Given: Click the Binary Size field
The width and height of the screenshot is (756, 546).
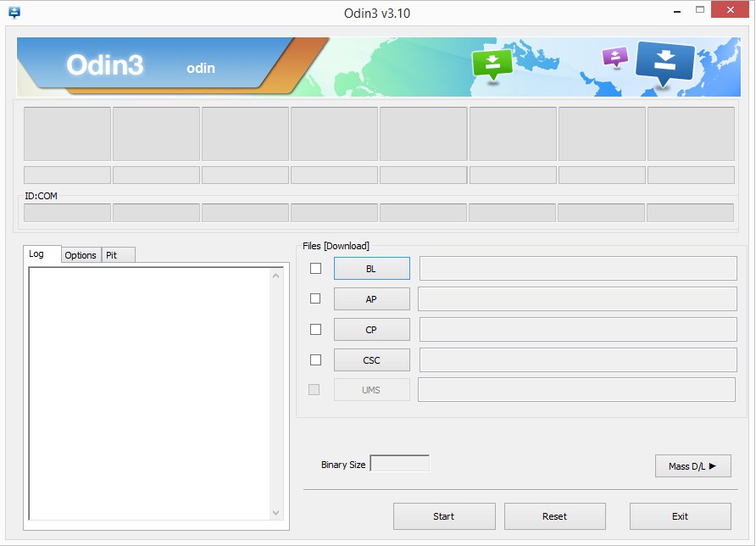Looking at the screenshot, I should [400, 464].
